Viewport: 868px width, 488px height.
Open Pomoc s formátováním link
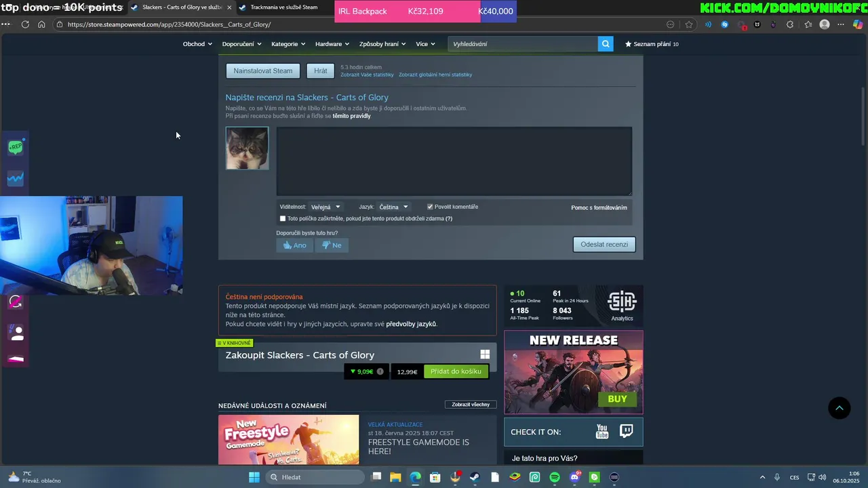tap(599, 207)
